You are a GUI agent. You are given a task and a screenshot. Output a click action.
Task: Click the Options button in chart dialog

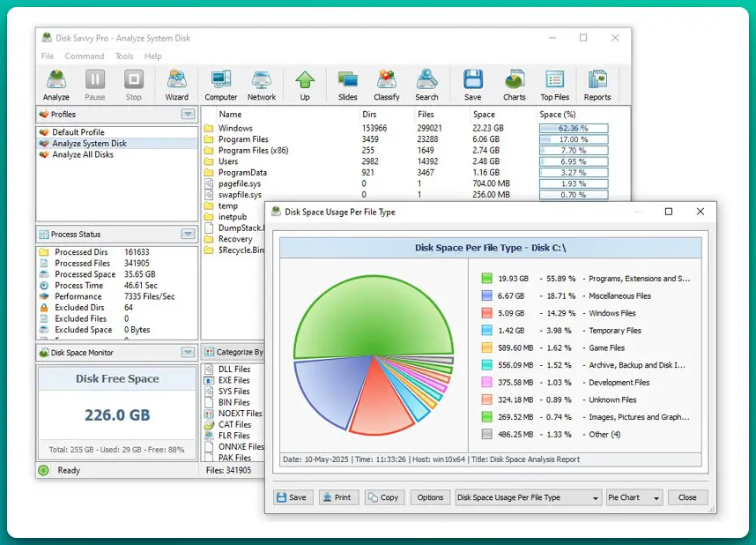click(x=430, y=497)
